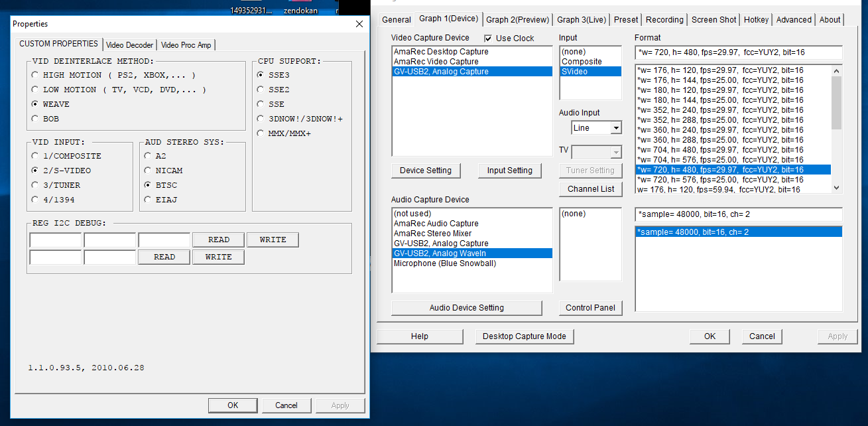
Task: Select GV-USB2, Analog Capture video device
Action: tap(472, 72)
